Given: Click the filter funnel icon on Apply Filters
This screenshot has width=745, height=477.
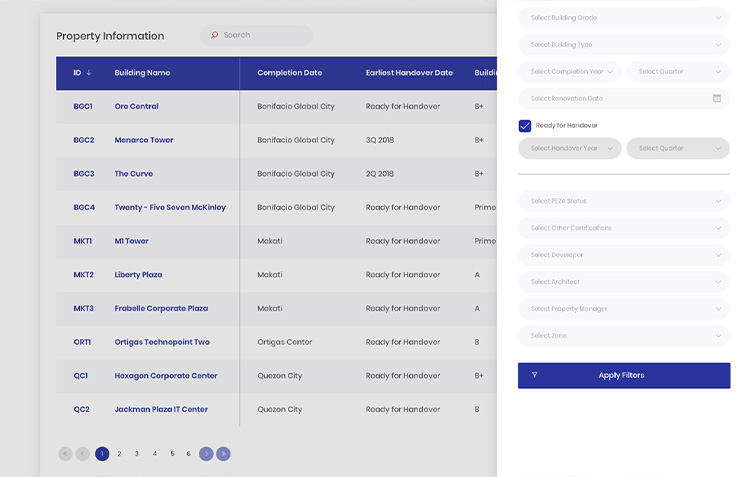Looking at the screenshot, I should point(535,375).
